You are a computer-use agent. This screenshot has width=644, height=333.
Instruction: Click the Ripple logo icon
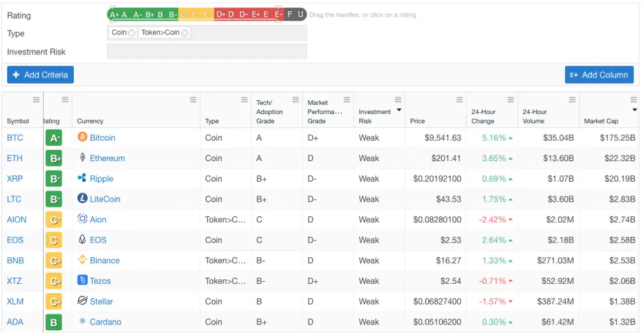click(x=82, y=178)
